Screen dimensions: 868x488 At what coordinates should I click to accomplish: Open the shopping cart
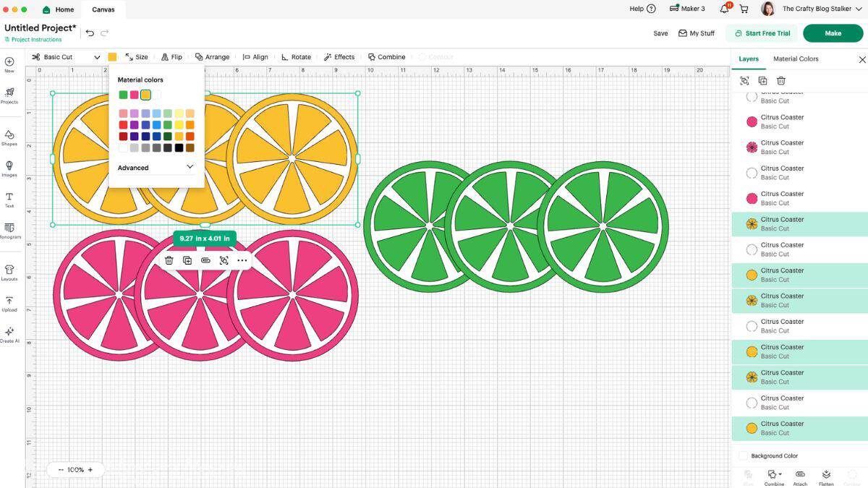pos(744,9)
